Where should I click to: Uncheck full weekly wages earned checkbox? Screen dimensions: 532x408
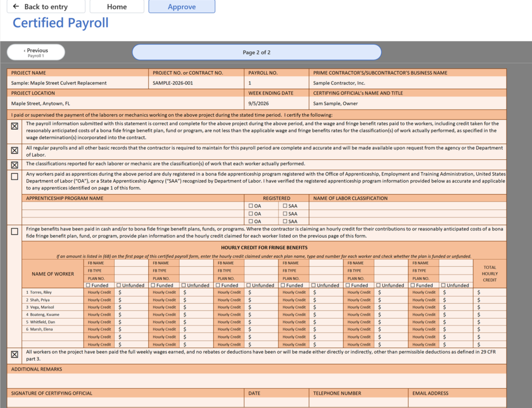pyautogui.click(x=15, y=354)
